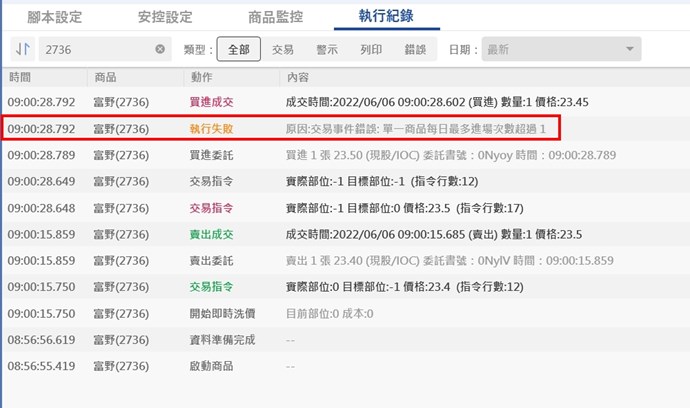Filter records by 警示 type
This screenshot has width=690, height=408.
coord(327,49)
